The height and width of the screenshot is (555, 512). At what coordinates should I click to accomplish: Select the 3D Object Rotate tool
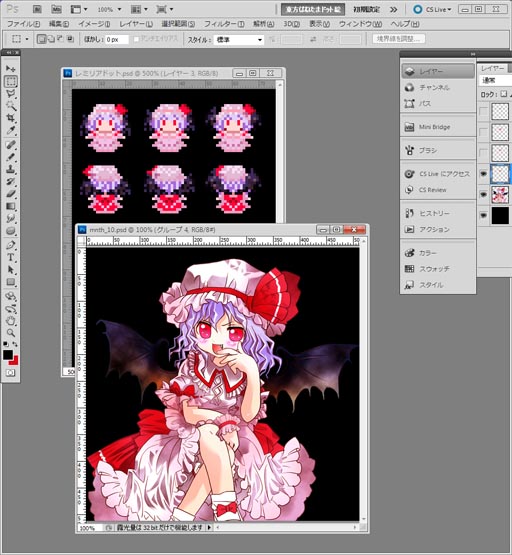coord(11,296)
